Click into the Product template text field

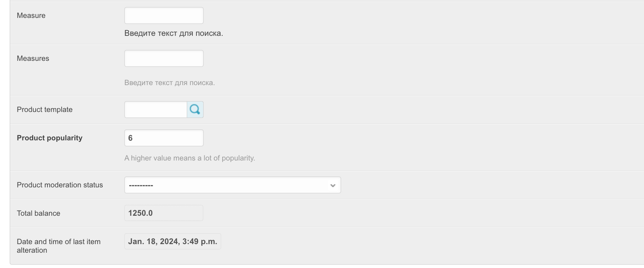tap(156, 110)
